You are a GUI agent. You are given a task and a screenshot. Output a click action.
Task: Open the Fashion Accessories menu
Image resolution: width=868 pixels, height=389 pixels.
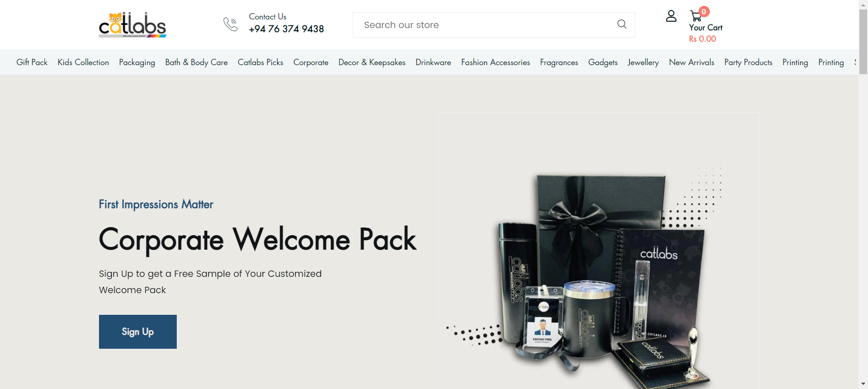(495, 62)
